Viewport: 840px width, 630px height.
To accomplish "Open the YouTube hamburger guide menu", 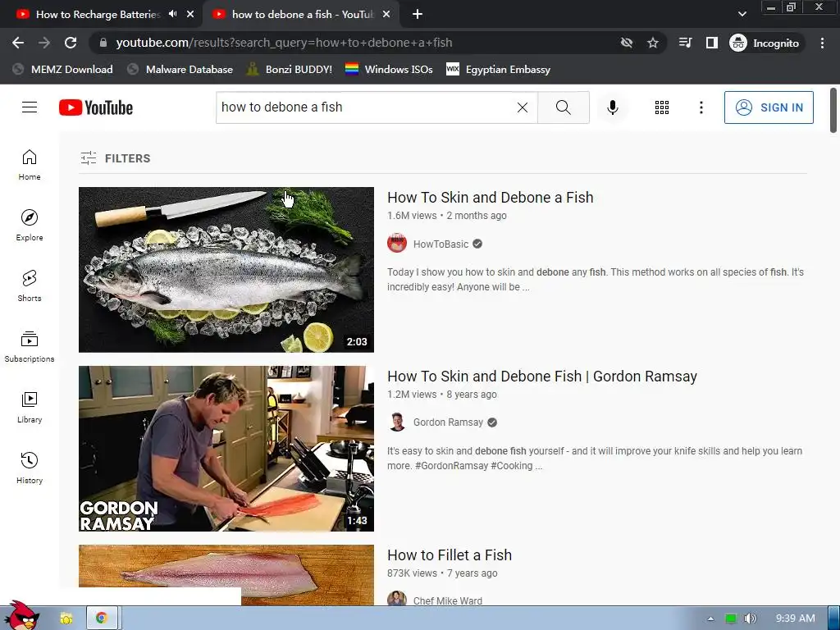I will pos(30,107).
